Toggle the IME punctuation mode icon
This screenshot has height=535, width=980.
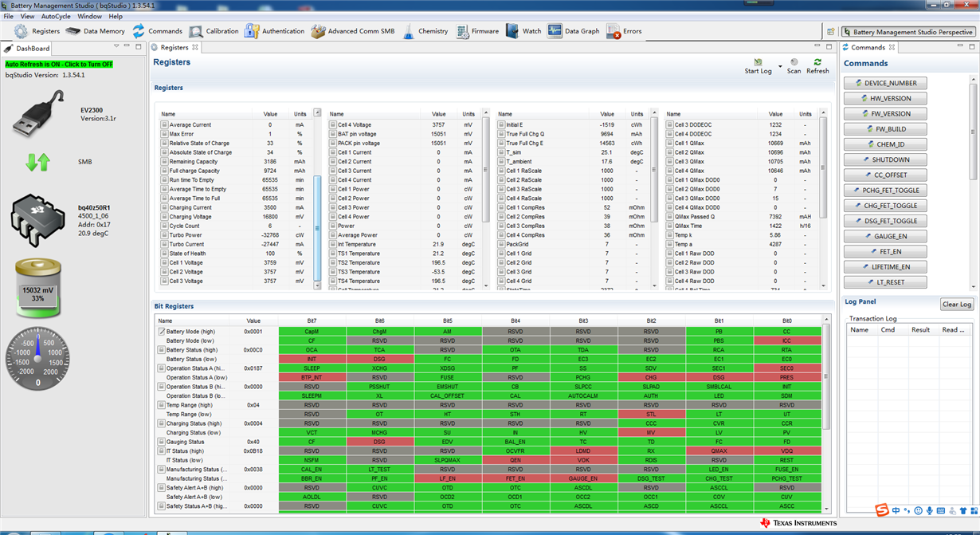[x=907, y=510]
